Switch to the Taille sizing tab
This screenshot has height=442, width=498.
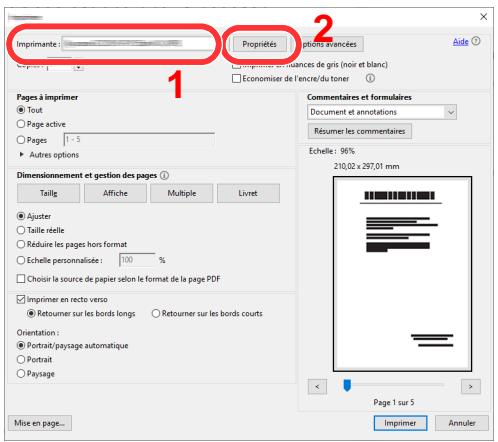coord(48,193)
